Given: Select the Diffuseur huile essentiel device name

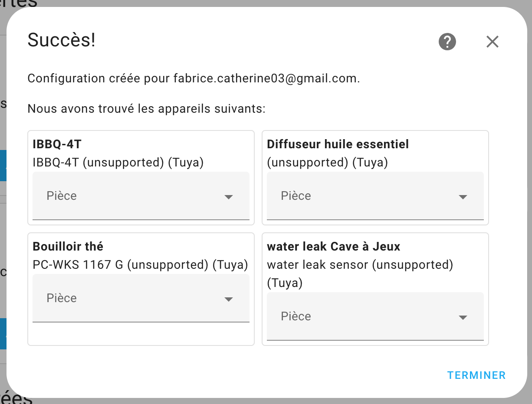Looking at the screenshot, I should [x=338, y=144].
